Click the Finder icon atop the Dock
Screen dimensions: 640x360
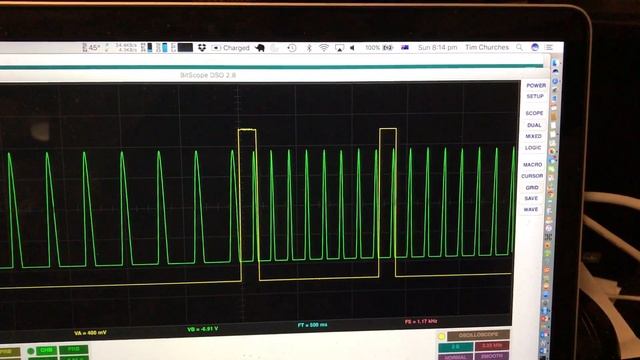(x=555, y=62)
